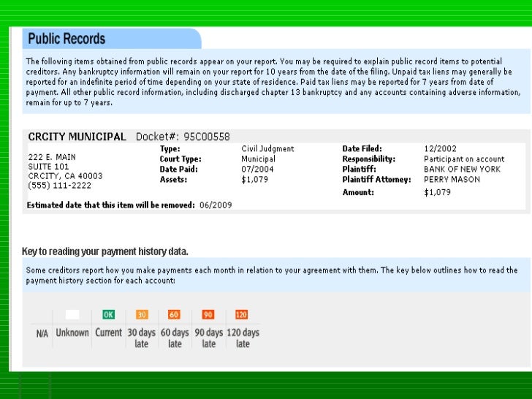The height and width of the screenshot is (399, 532).
Task: Click plaintiff attorney PERRY MASON
Action: [x=452, y=180]
